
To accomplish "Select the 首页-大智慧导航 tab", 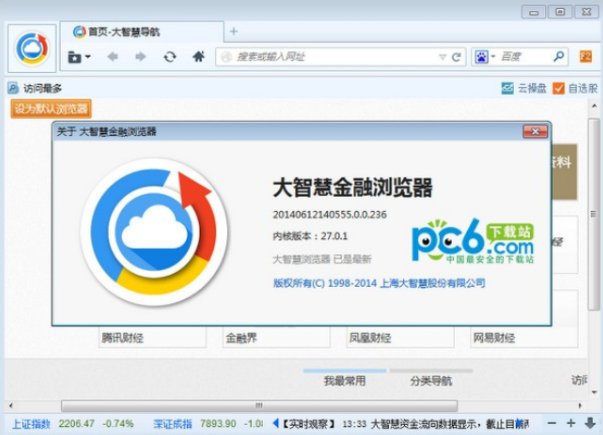I will (x=122, y=31).
